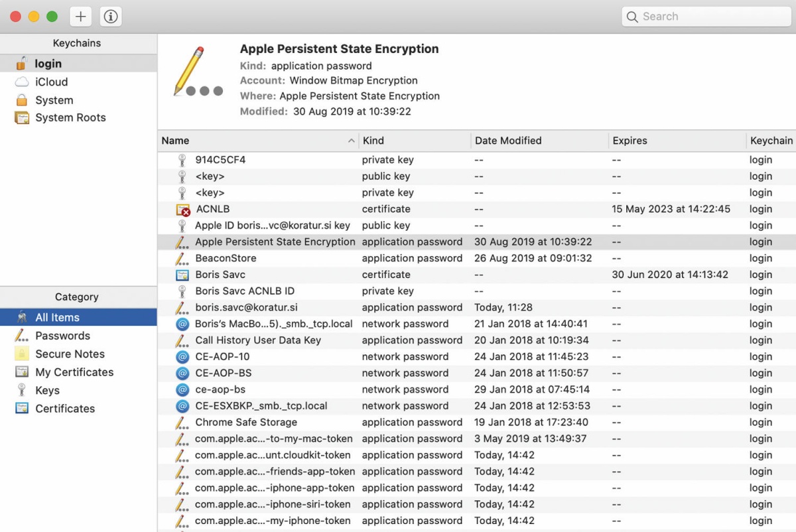Select the BeaconStore entry
Viewport: 796px width, 532px height.
pos(477,258)
